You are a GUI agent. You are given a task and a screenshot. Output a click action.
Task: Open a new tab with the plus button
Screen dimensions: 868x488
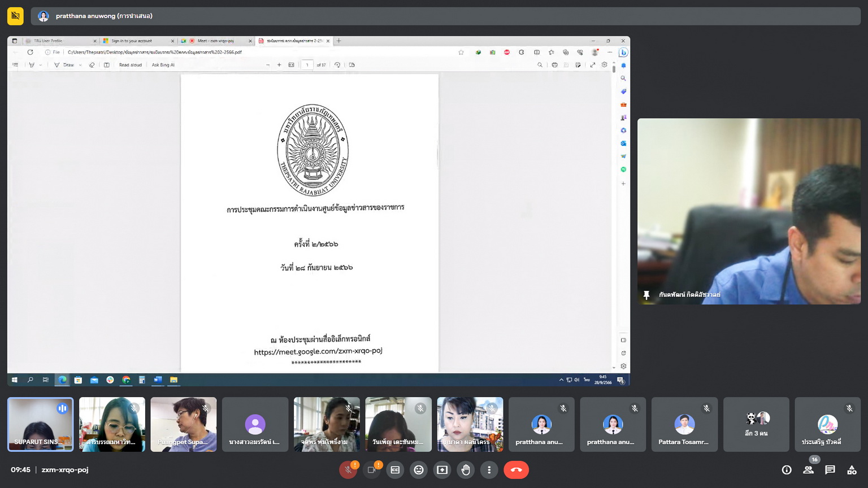[x=339, y=41]
